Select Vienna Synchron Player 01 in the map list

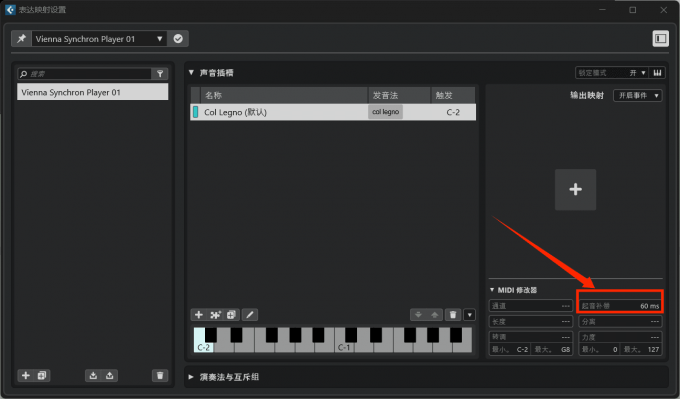pos(92,92)
